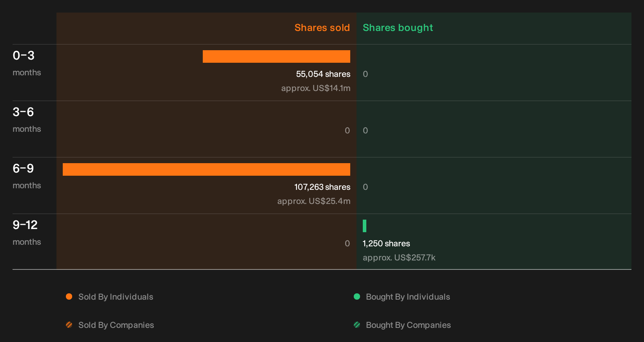
Task: Select the orange bar for 6-9 months
Action: [x=206, y=169]
